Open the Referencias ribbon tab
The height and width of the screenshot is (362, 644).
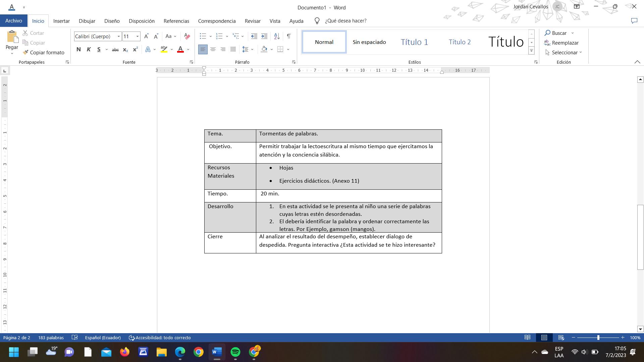click(176, 21)
